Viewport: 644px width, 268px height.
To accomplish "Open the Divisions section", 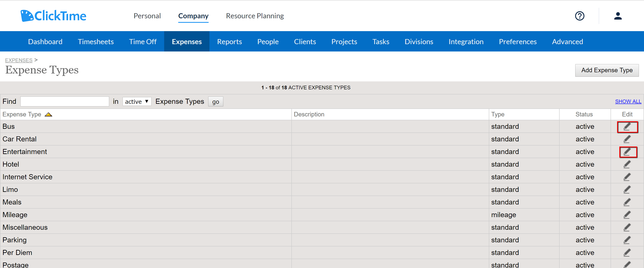I will 419,42.
